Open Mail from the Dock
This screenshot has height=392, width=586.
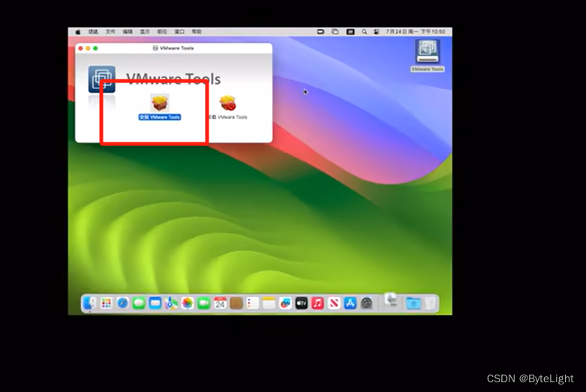point(155,303)
